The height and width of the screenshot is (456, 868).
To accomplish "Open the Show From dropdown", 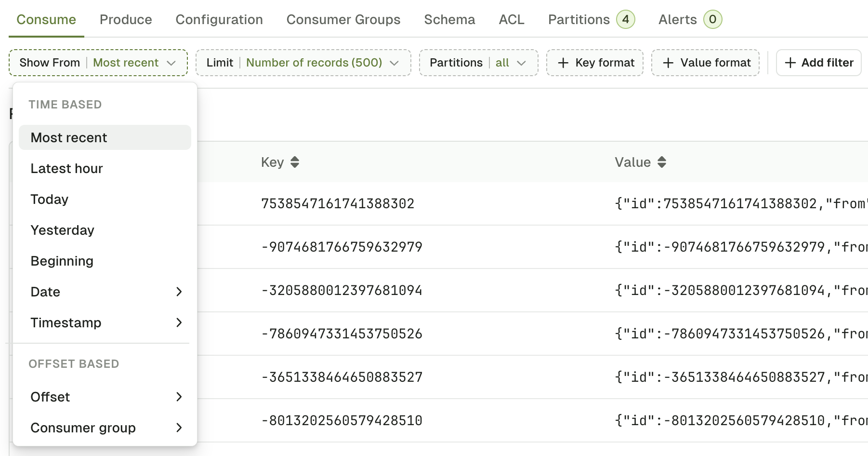I will (98, 63).
